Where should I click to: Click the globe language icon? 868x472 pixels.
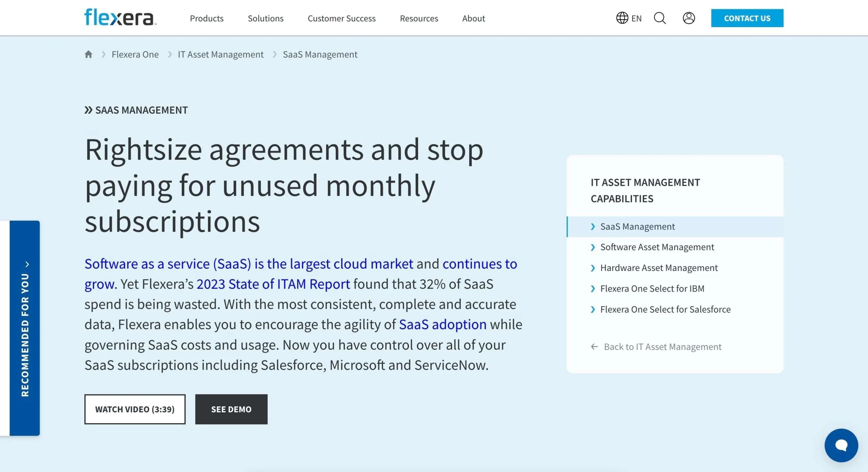pos(622,18)
